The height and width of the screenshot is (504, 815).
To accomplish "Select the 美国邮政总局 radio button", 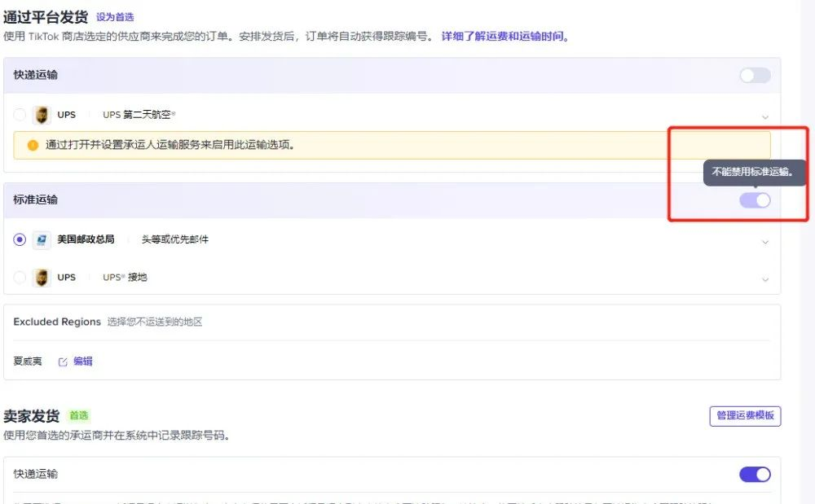I will click(x=20, y=240).
